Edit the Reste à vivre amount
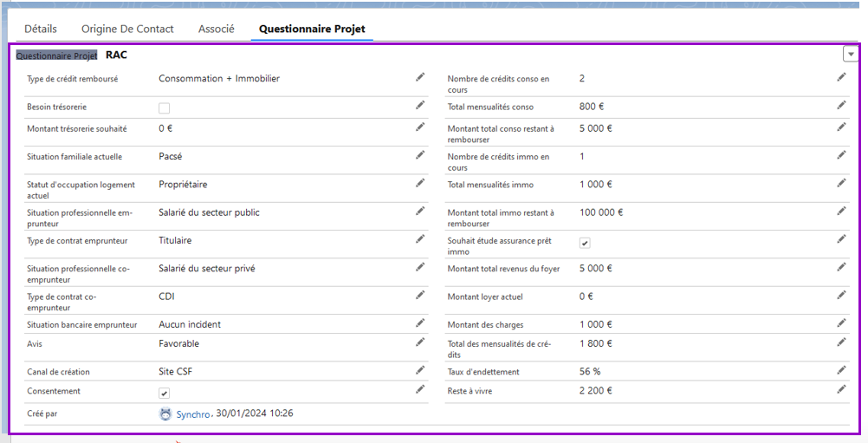The height and width of the screenshot is (443, 868). 841,389
